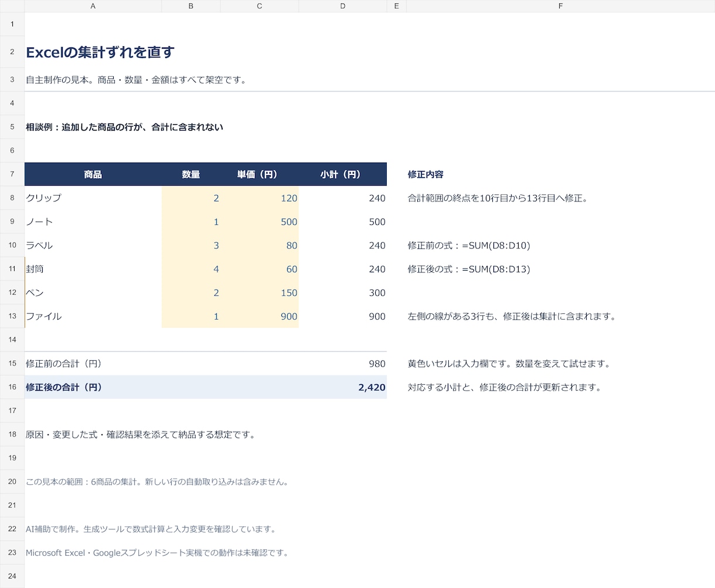Screen dimensions: 715x588
Task: Select column D header
Action: tap(343, 6)
